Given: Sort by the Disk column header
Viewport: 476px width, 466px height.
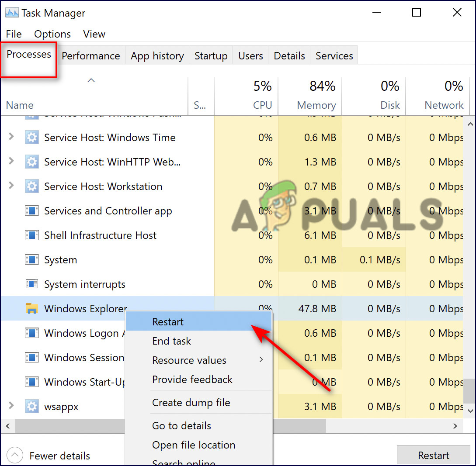Looking at the screenshot, I should [x=374, y=96].
